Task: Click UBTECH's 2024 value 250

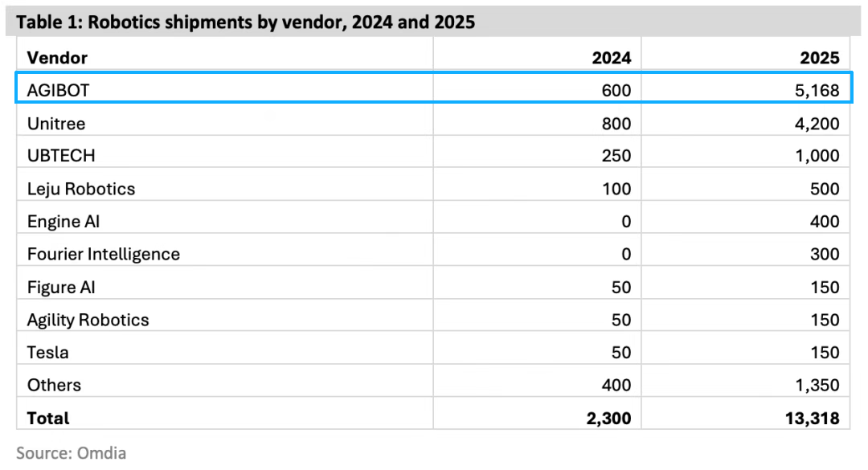Action: (616, 156)
